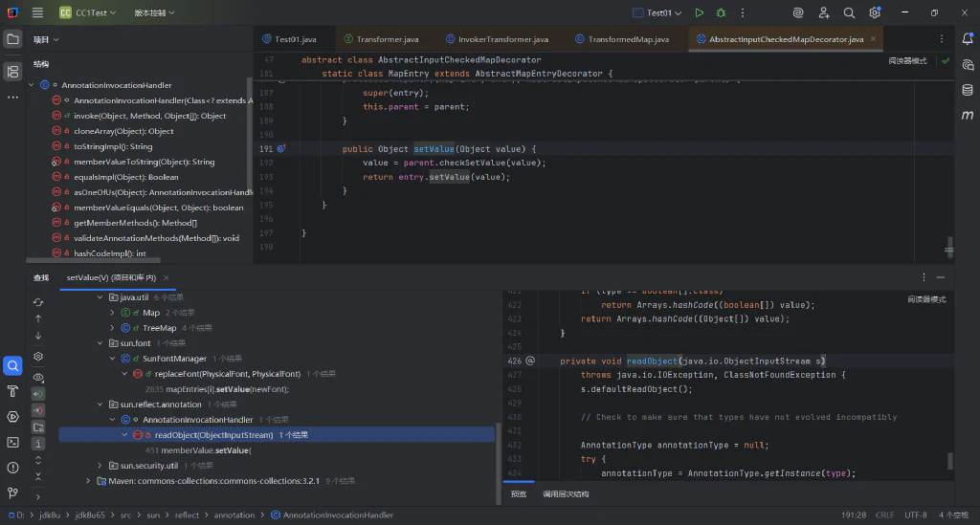This screenshot has height=525, width=980.
Task: Open the Maven tool window
Action: 968,115
